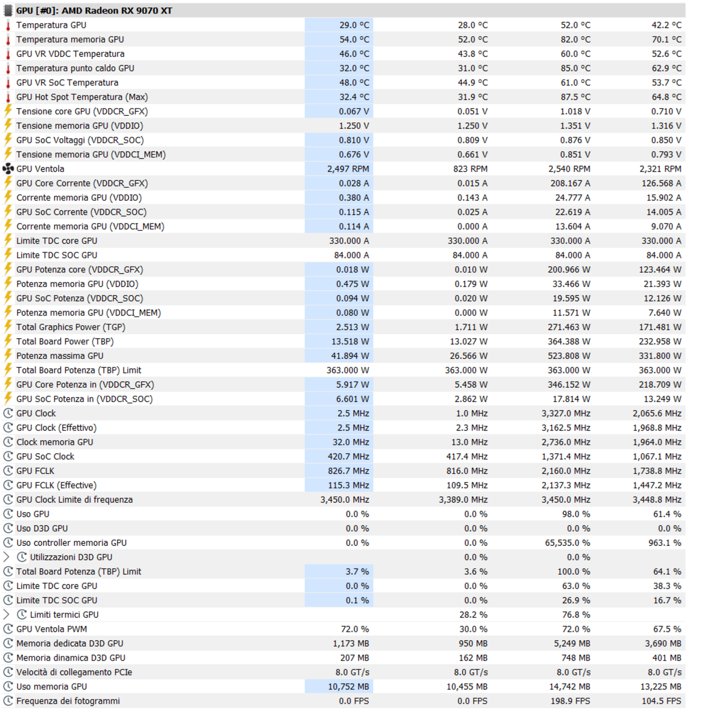Click thermometer icon beside Temperatura GPU
728x717 pixels.
pos(8,25)
